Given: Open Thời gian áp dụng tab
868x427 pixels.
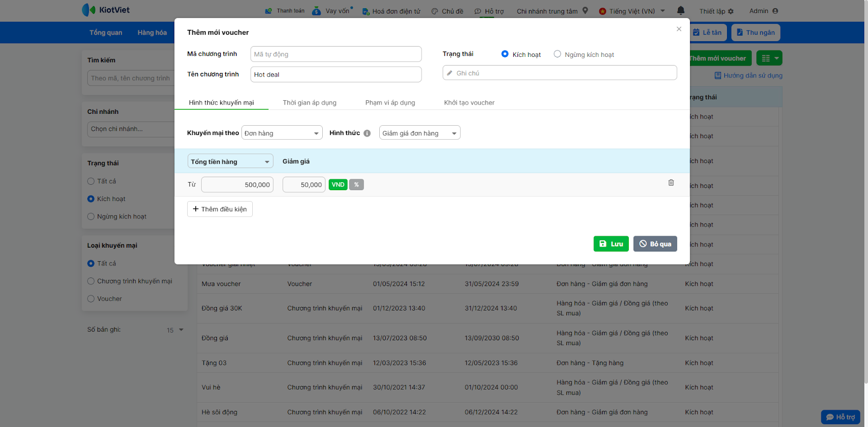Looking at the screenshot, I should [310, 103].
